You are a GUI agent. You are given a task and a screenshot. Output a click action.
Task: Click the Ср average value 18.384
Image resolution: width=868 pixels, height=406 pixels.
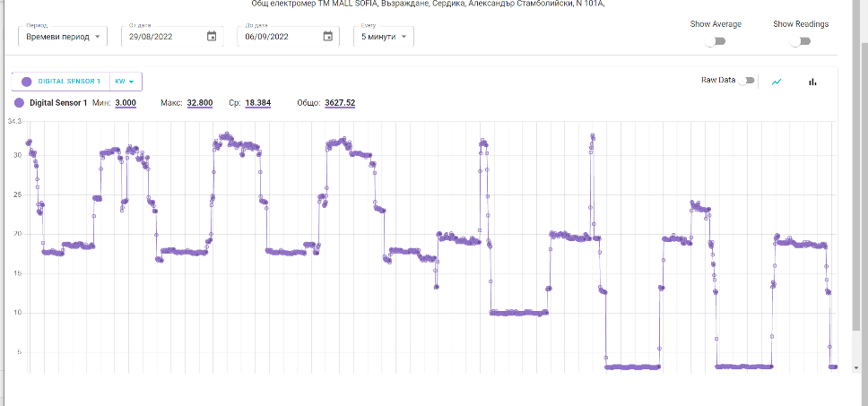pos(258,103)
